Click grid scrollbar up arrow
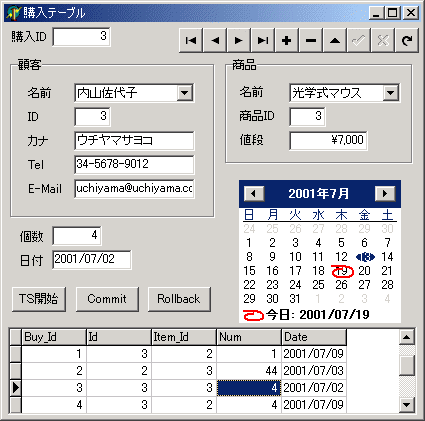Screen dimensions: 425x421 click(407, 337)
